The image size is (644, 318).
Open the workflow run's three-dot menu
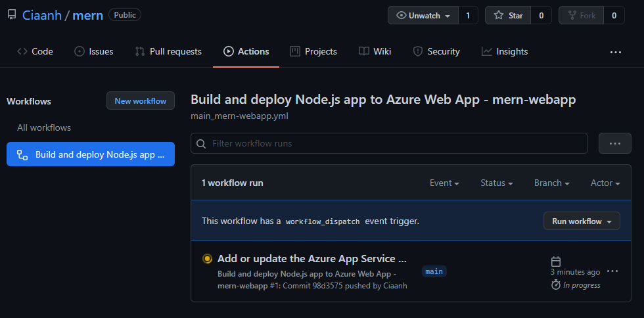point(612,271)
